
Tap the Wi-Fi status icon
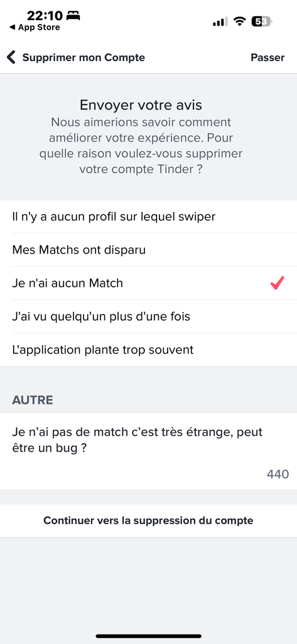coord(239,21)
